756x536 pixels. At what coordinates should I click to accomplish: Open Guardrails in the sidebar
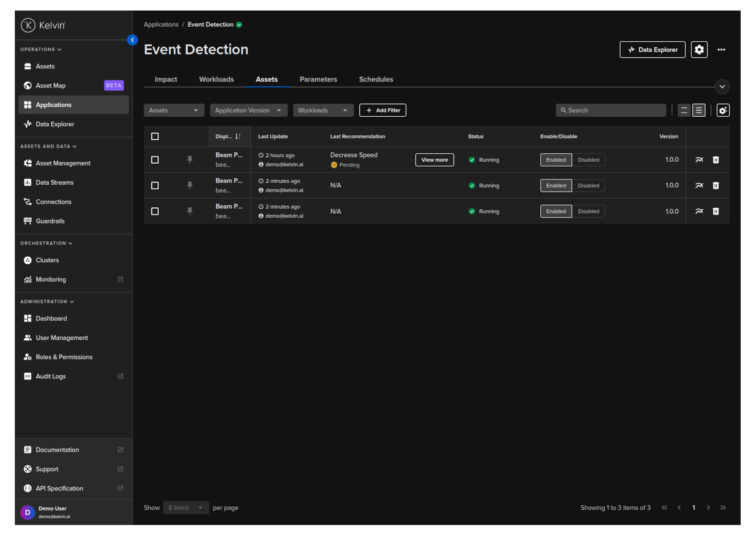pyautogui.click(x=50, y=221)
